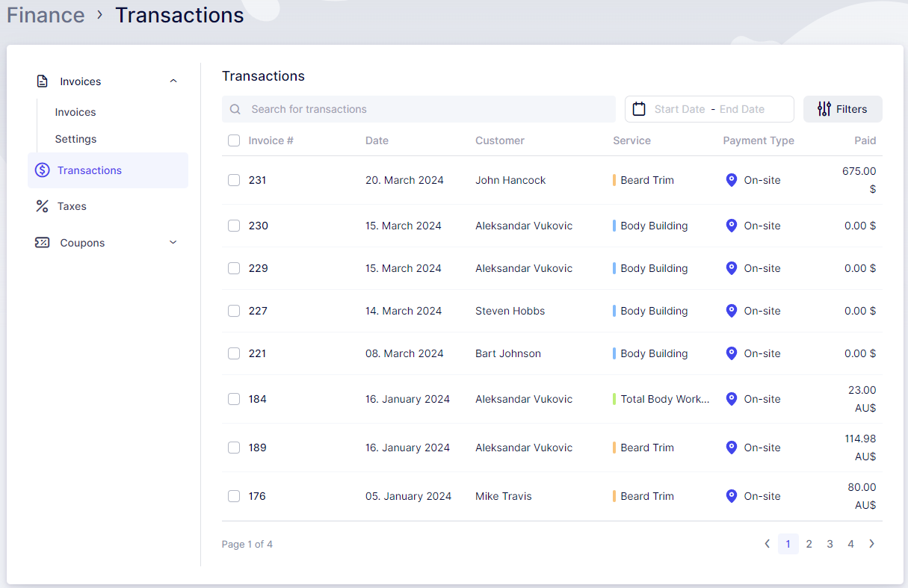Collapse the Invoices sidebar section
This screenshot has height=588, width=908.
pos(173,81)
